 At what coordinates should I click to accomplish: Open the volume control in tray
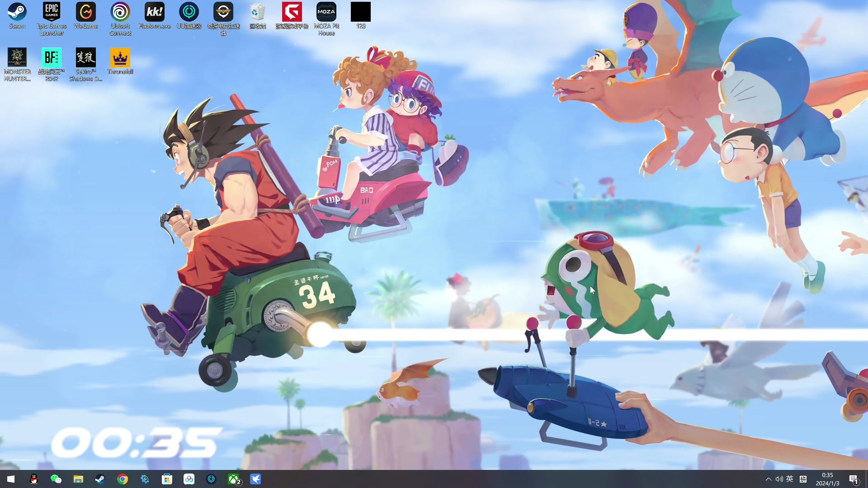coord(779,479)
